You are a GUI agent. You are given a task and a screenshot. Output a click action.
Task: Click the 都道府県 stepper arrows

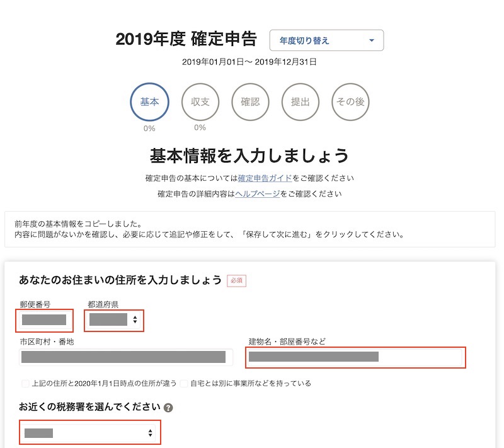click(x=135, y=319)
